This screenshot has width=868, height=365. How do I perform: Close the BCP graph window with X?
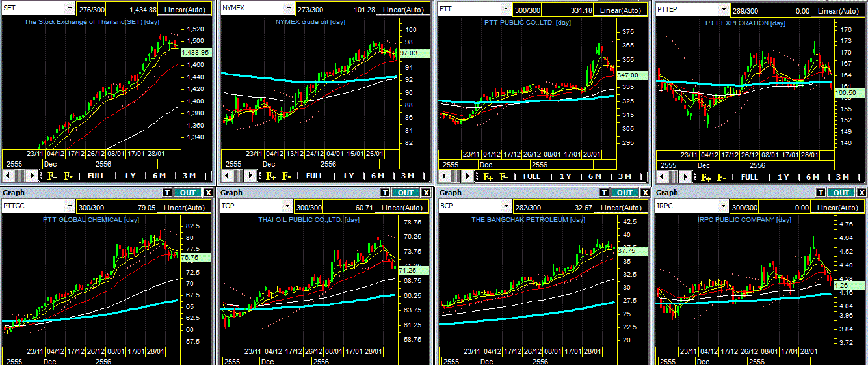pyautogui.click(x=645, y=192)
